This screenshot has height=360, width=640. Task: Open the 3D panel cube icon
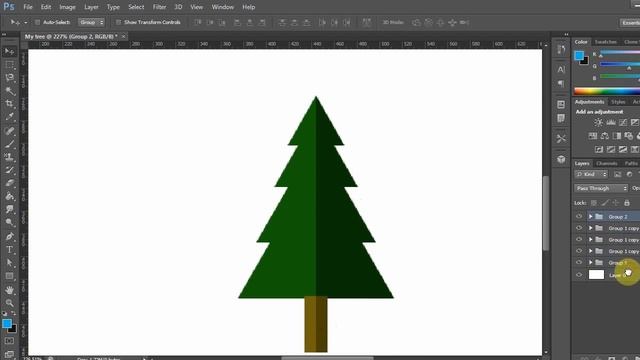point(561,159)
